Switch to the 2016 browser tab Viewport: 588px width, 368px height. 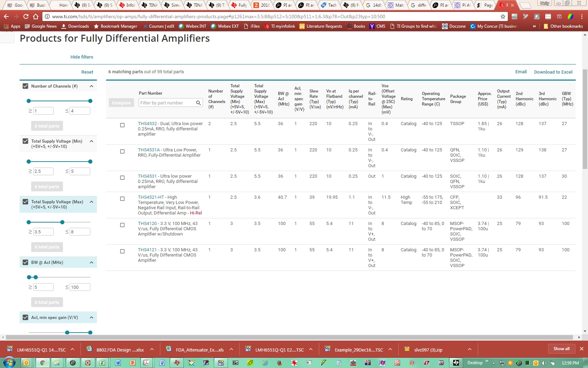click(262, 5)
